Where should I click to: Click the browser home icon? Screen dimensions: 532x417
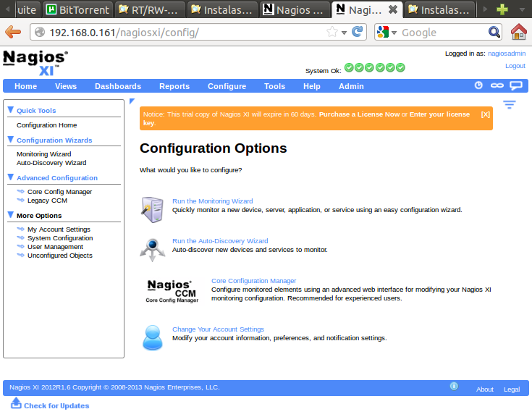[x=518, y=32]
